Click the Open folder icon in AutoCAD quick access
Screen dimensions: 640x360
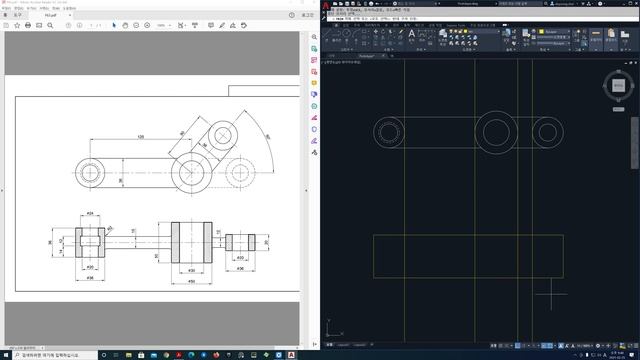coord(341,4)
